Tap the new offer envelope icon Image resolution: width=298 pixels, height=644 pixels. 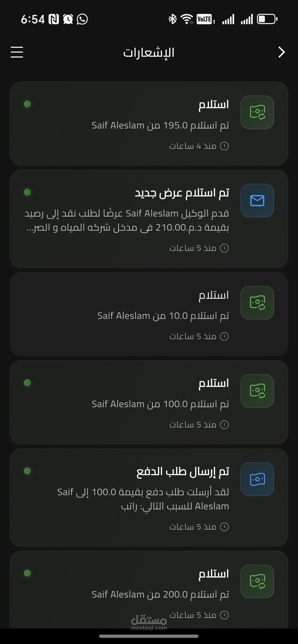[257, 201]
